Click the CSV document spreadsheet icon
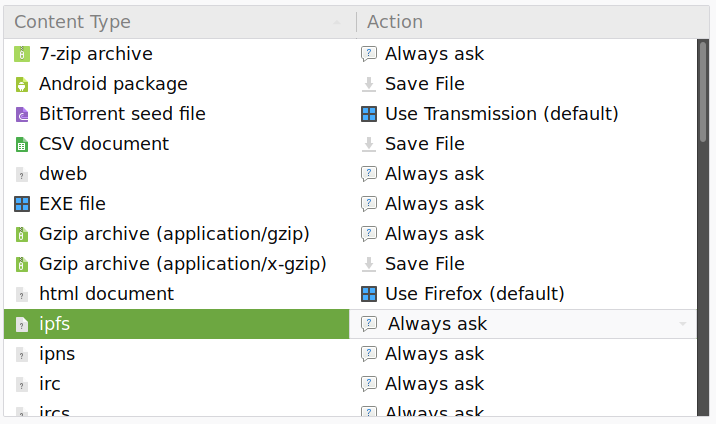Viewport: 716px width, 424px height. click(21, 144)
